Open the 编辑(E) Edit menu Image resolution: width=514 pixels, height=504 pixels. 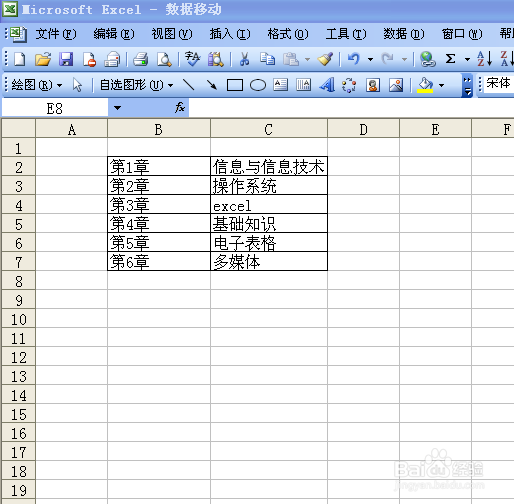pyautogui.click(x=114, y=34)
